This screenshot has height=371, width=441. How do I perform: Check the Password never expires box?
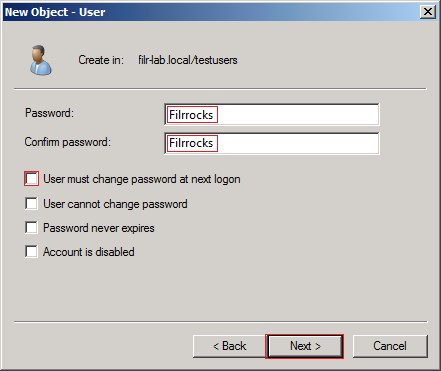point(31,228)
